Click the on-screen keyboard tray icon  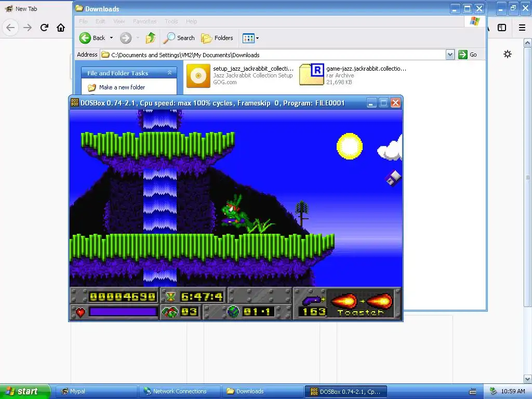coord(473,392)
